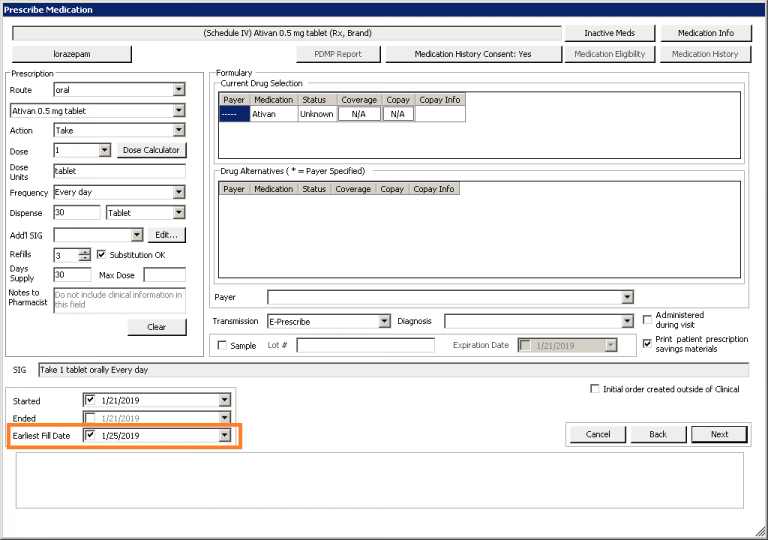Select the Ativan row payer cell
The height and width of the screenshot is (540, 768).
(x=235, y=114)
